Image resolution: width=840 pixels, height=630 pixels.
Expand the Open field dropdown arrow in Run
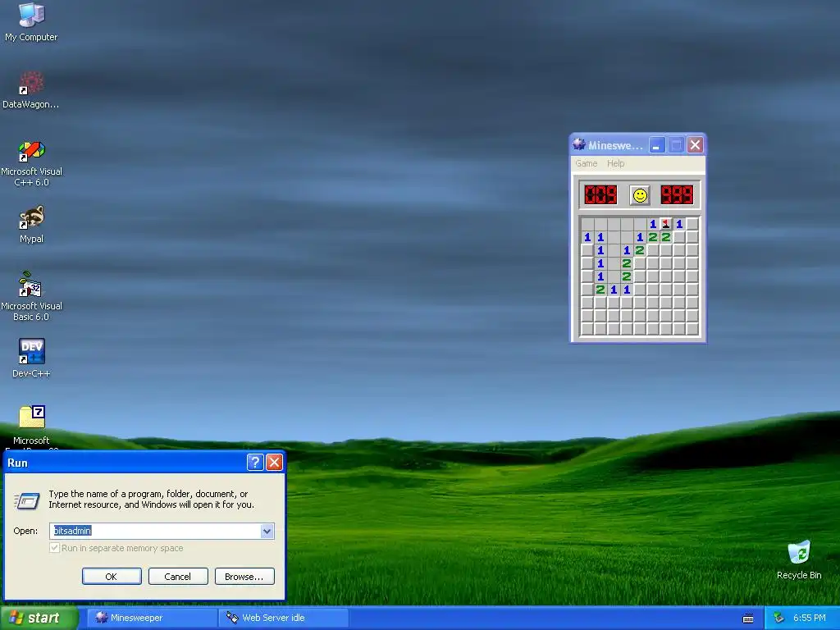click(x=267, y=531)
